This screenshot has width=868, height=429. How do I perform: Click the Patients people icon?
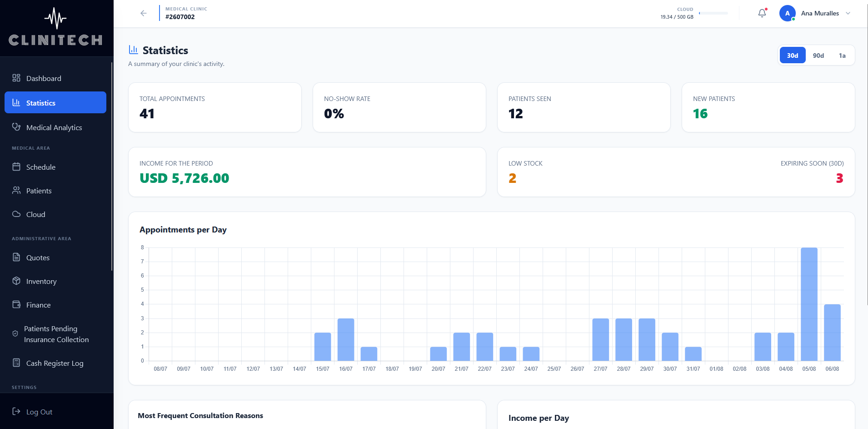pos(16,190)
